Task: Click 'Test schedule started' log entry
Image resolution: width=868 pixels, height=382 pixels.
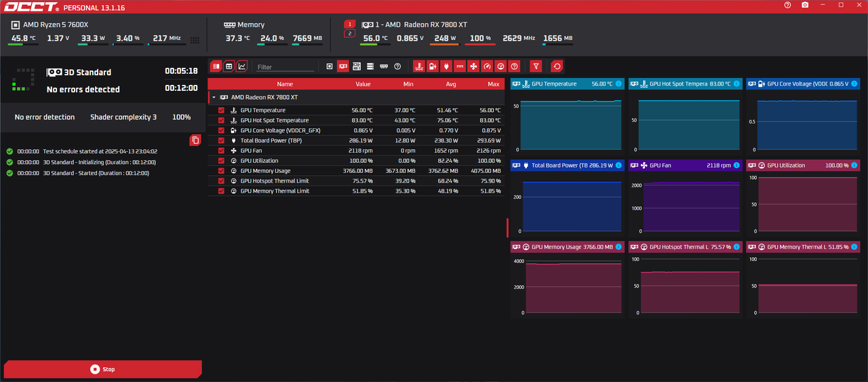Action: [x=100, y=151]
